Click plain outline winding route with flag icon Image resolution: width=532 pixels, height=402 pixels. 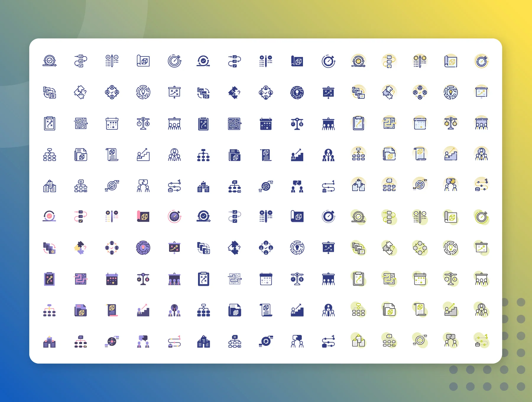tap(174, 186)
